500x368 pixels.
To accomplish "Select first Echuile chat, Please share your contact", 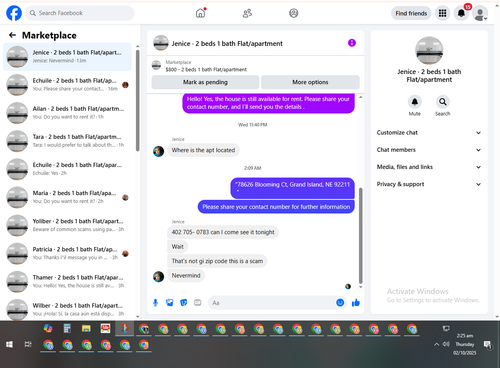I will [x=67, y=85].
